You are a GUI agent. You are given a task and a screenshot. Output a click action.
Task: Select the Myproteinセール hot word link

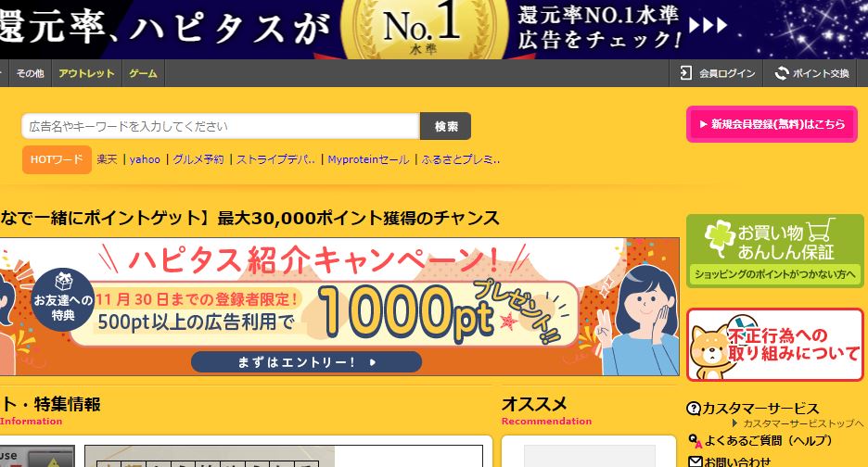click(369, 159)
